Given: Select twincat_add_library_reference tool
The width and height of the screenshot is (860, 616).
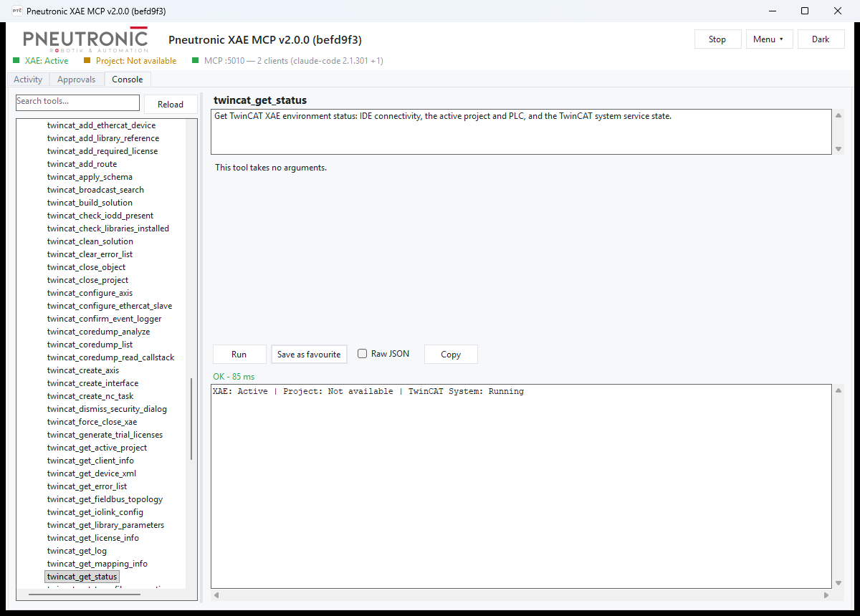Looking at the screenshot, I should tap(103, 138).
